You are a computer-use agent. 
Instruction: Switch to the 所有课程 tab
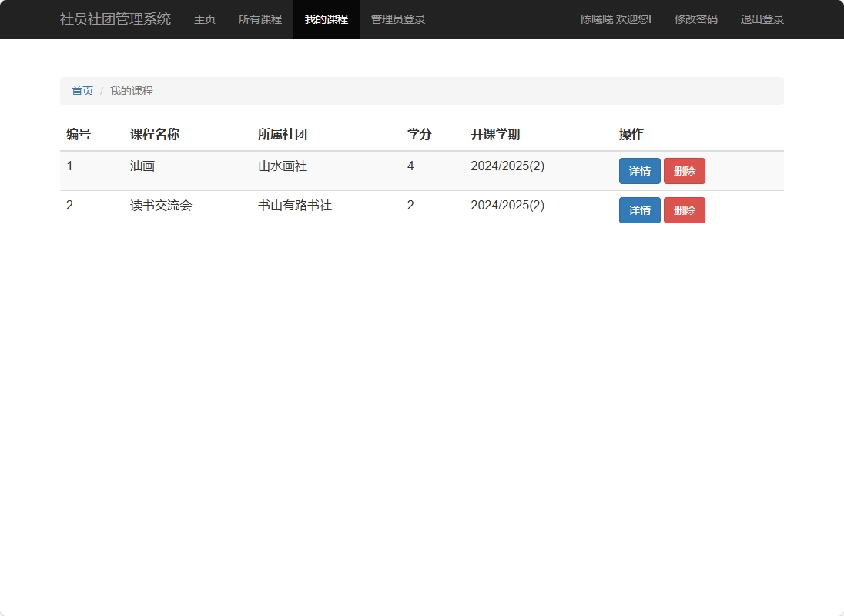pos(260,19)
